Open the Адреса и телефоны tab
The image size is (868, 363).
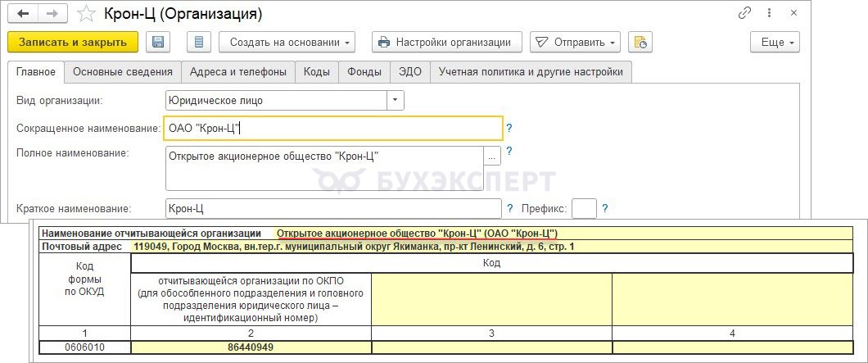[x=238, y=72]
